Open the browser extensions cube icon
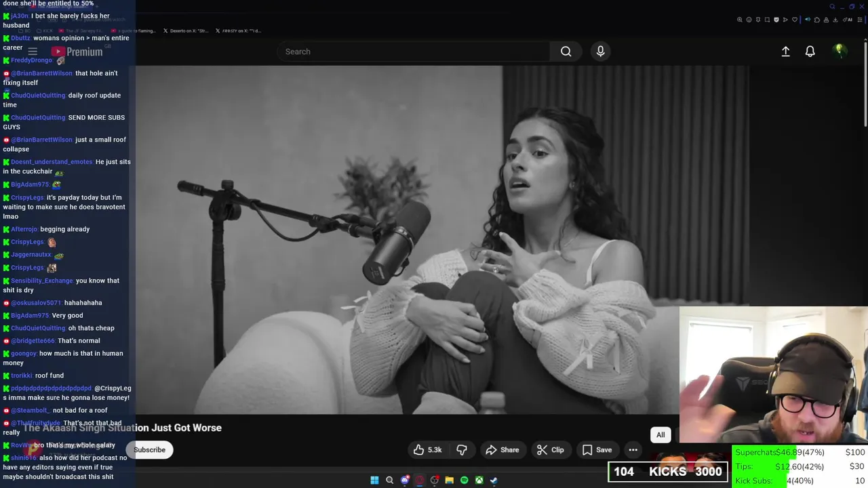This screenshot has width=868, height=488. (817, 20)
